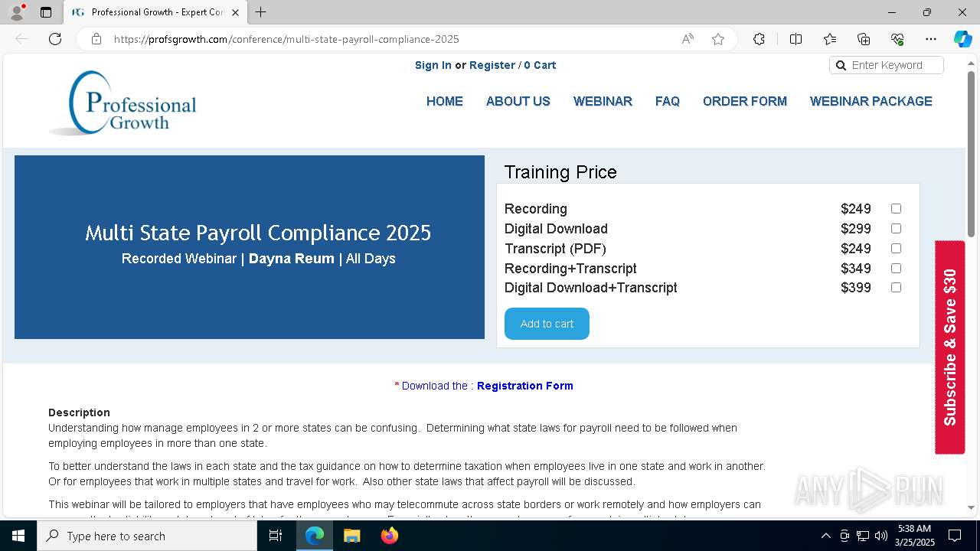Image resolution: width=980 pixels, height=551 pixels.
Task: Click the Register link
Action: (492, 65)
